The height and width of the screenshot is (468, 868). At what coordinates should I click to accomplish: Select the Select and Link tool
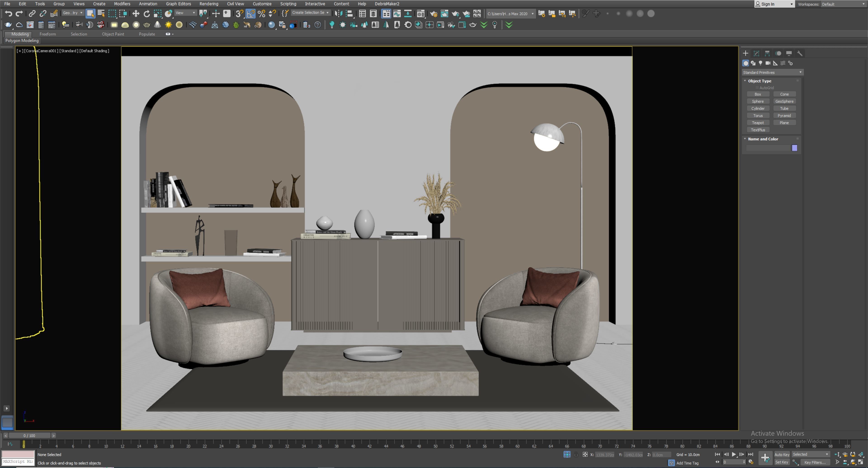(x=32, y=14)
